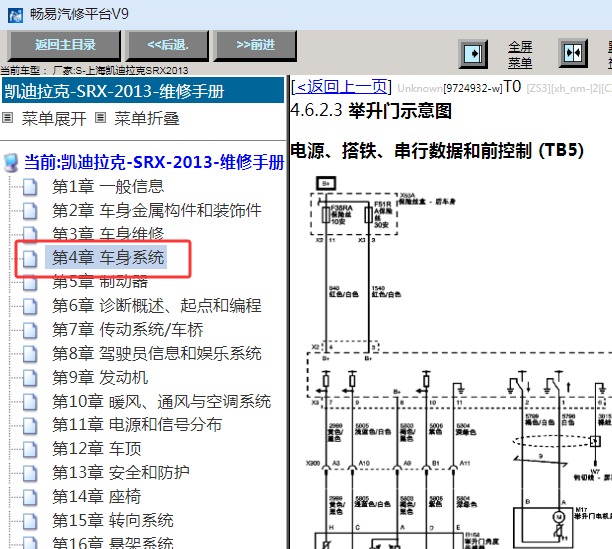This screenshot has width=612, height=549.
Task: Click the heading 4.6.2.3 举升门示意图
Action: (371, 110)
